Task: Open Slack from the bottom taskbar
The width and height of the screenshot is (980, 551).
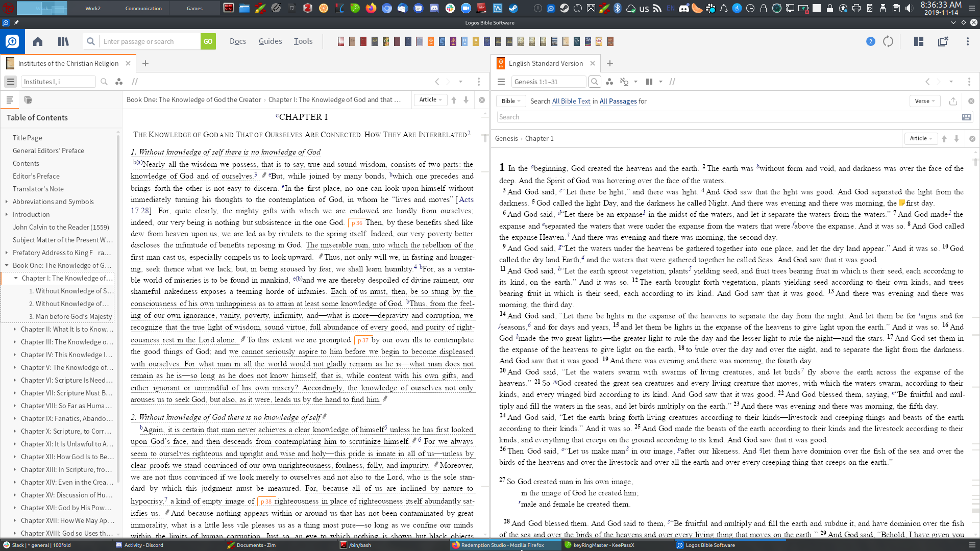Action: coord(38,545)
